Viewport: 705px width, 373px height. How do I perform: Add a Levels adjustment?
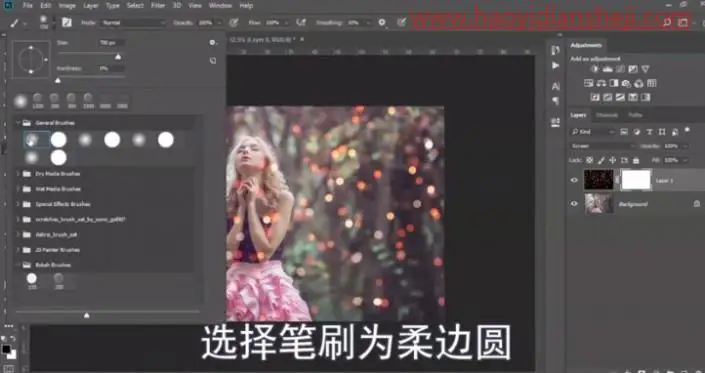tap(607, 69)
